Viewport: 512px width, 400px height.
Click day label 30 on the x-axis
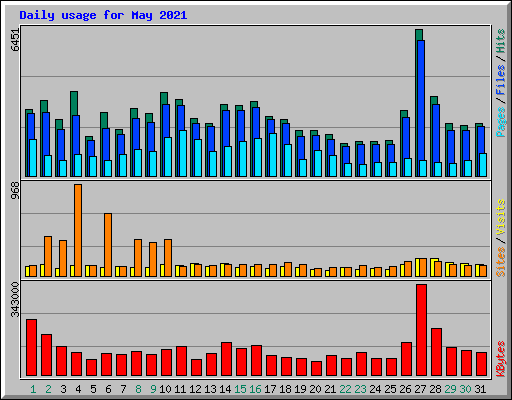[x=465, y=389]
